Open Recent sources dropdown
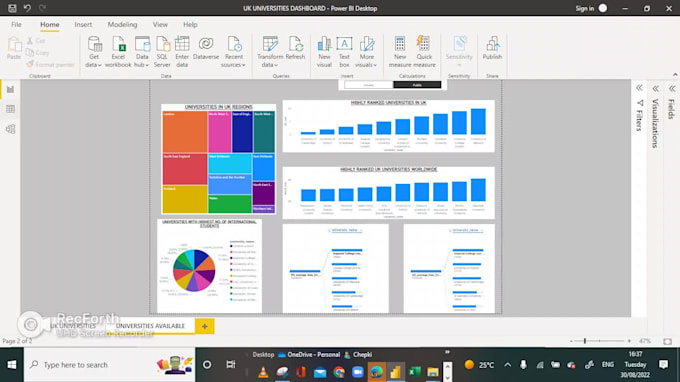Screen dimensions: 680x382 point(234,52)
